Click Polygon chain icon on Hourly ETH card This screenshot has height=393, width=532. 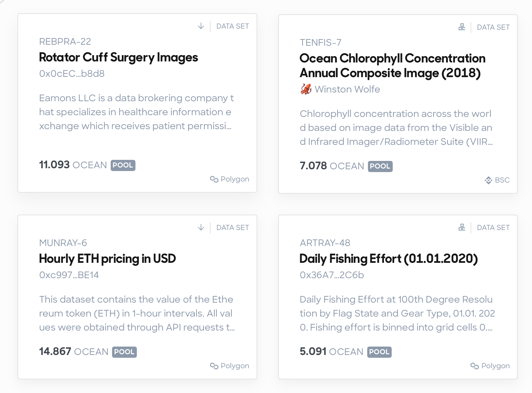(214, 366)
